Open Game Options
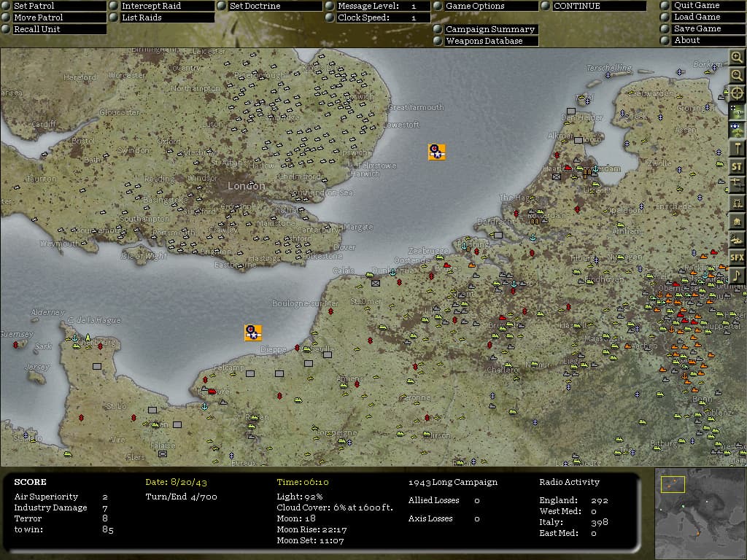This screenshot has height=560, width=747. click(x=491, y=6)
